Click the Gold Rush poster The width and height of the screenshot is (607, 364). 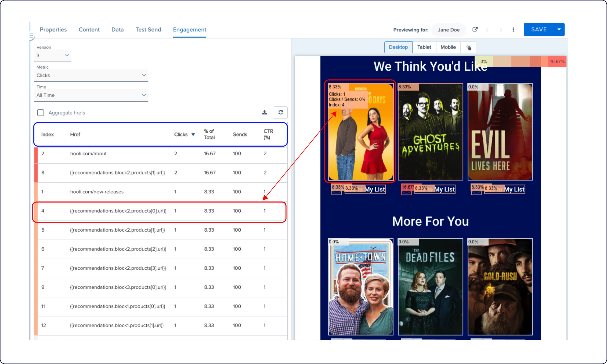pyautogui.click(x=500, y=287)
